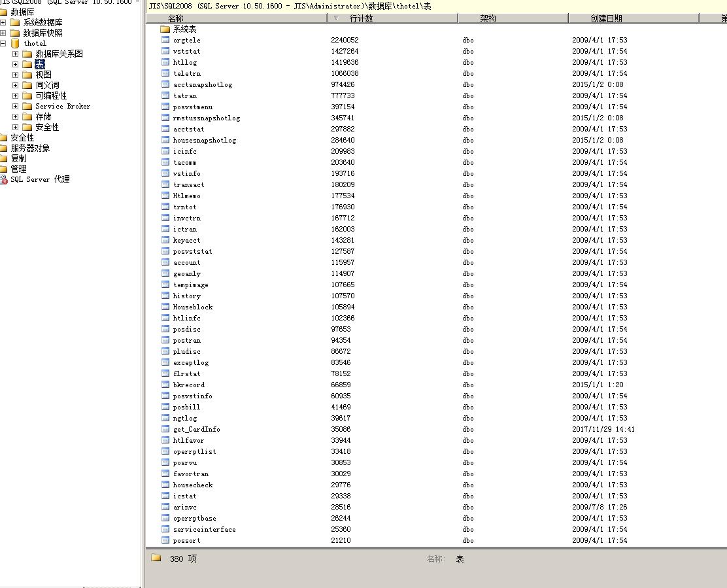Select the Houseblock table name
This screenshot has width=727, height=588.
pyautogui.click(x=193, y=307)
